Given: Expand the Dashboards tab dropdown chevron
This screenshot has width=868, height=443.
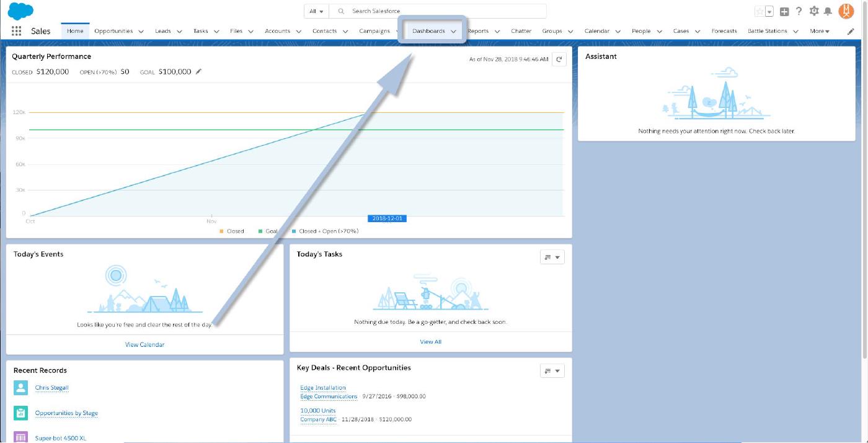Looking at the screenshot, I should click(454, 31).
